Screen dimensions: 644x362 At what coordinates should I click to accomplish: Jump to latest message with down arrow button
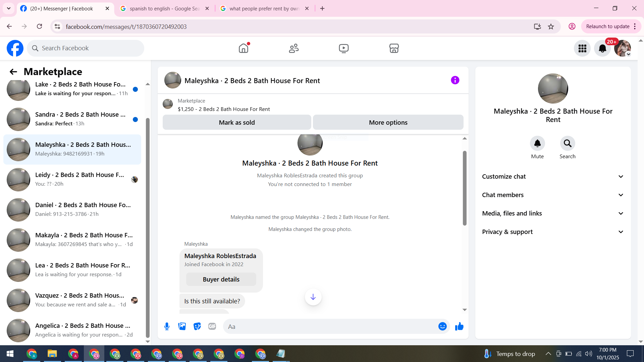[x=313, y=297]
